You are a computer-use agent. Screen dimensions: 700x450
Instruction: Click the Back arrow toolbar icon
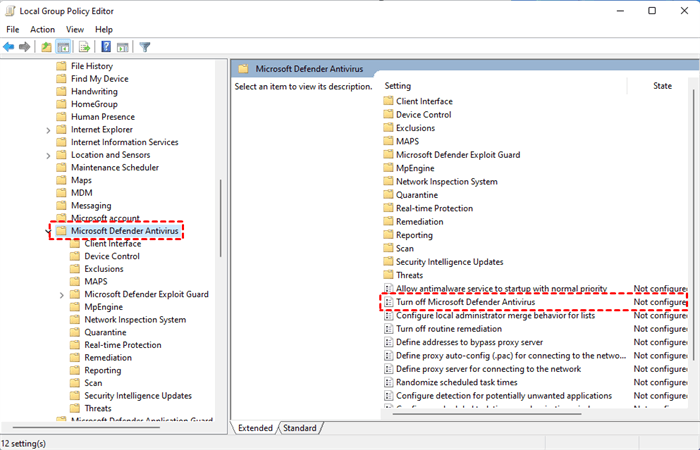coord(8,47)
